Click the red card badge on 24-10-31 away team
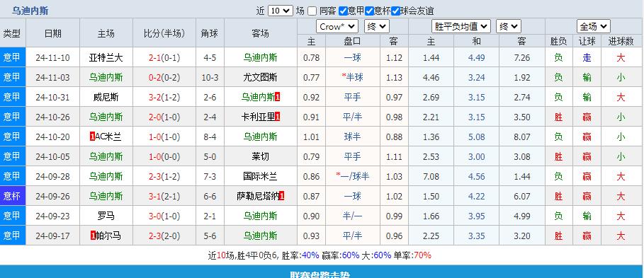The width and height of the screenshot is (644, 278). (x=278, y=97)
